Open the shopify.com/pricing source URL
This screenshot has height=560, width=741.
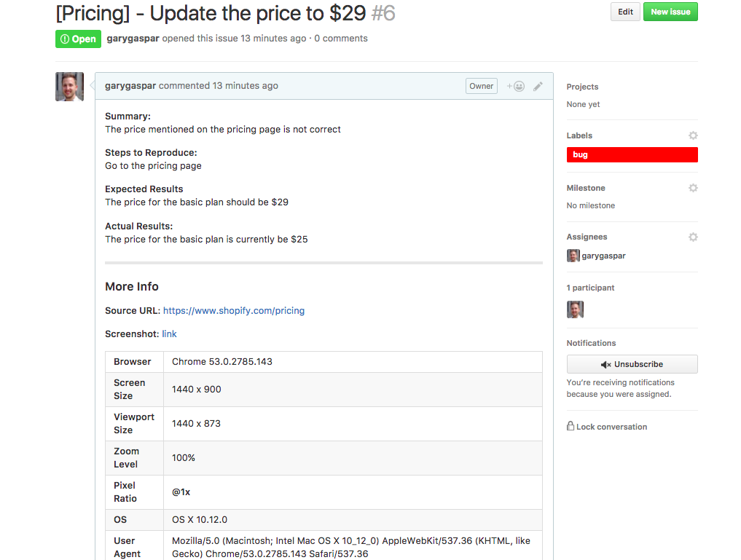tap(233, 310)
